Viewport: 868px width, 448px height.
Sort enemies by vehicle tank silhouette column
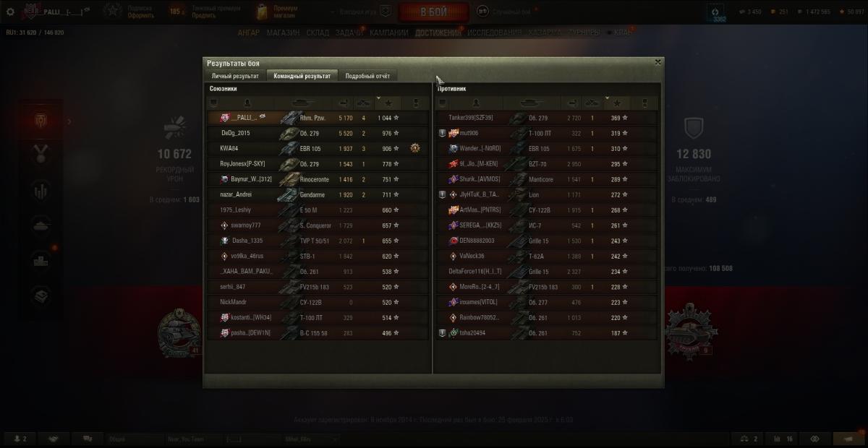(x=533, y=103)
